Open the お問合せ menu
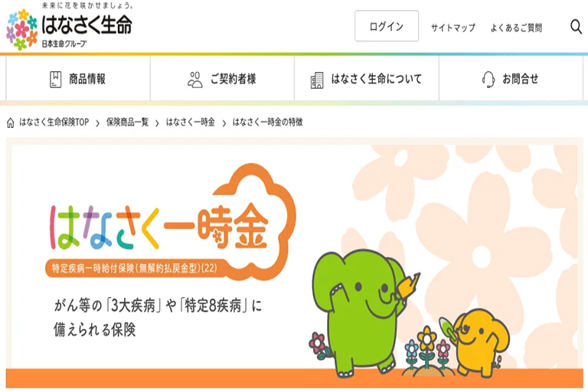 [x=511, y=78]
